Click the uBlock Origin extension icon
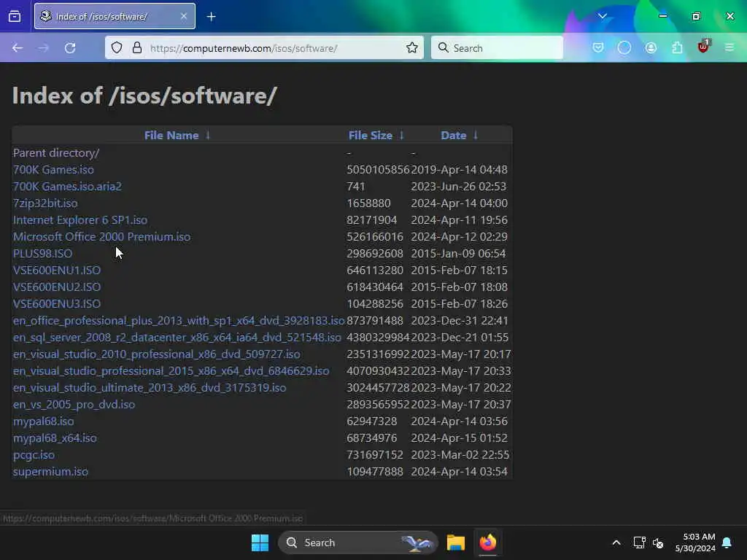 point(703,47)
